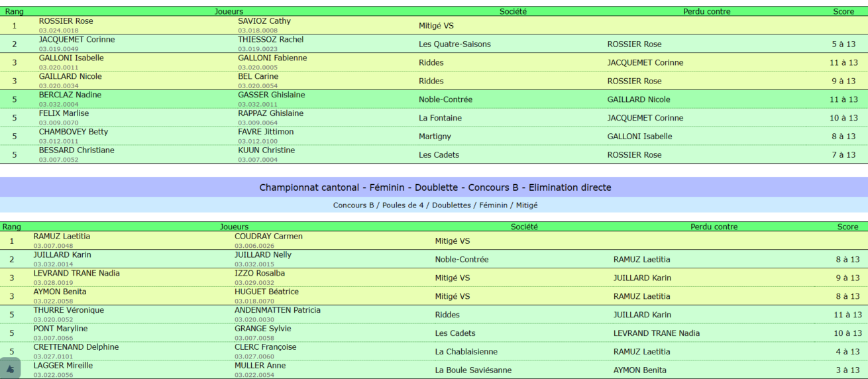Click the Perdu contre header in the bottom table
868x379 pixels.
pyautogui.click(x=714, y=227)
